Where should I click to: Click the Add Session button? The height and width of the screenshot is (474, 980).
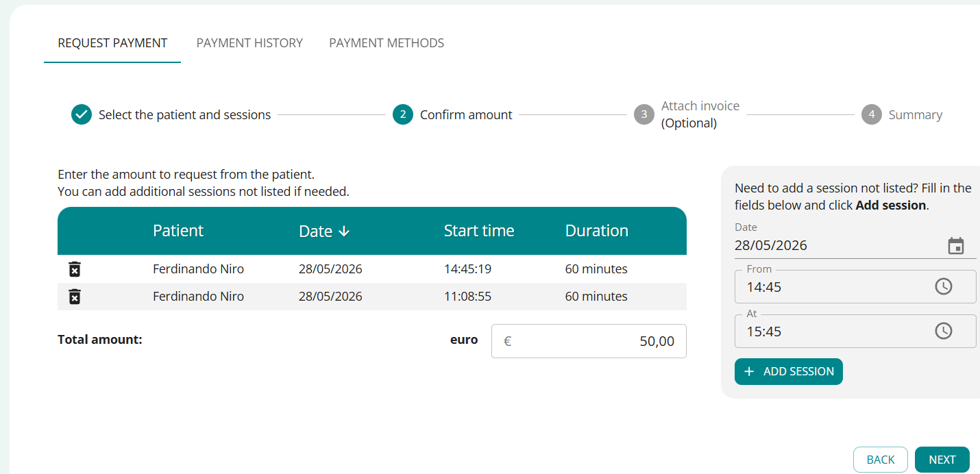point(789,371)
